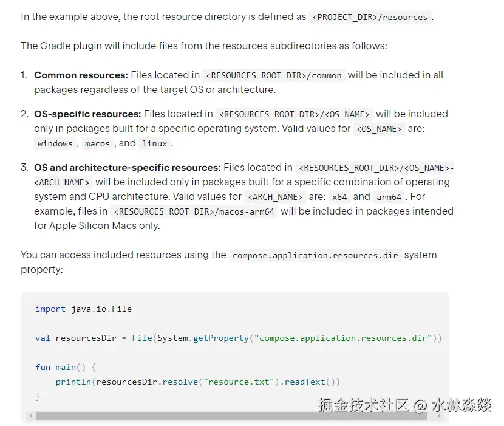This screenshot has width=504, height=426.
Task: Click the 'val resourcesDir' code line
Action: point(238,338)
